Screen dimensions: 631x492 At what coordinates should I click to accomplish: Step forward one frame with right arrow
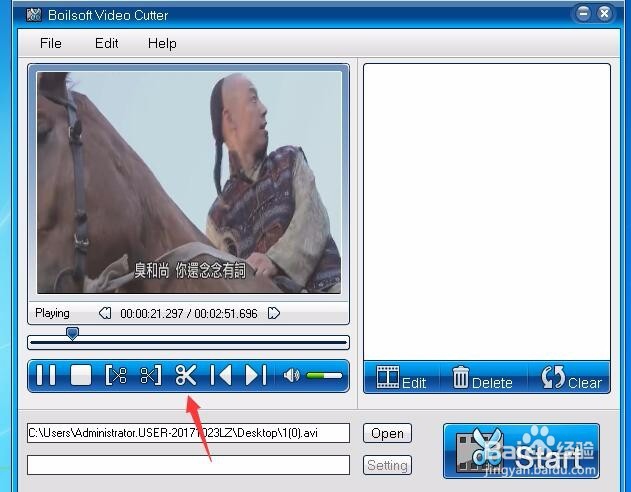[274, 313]
